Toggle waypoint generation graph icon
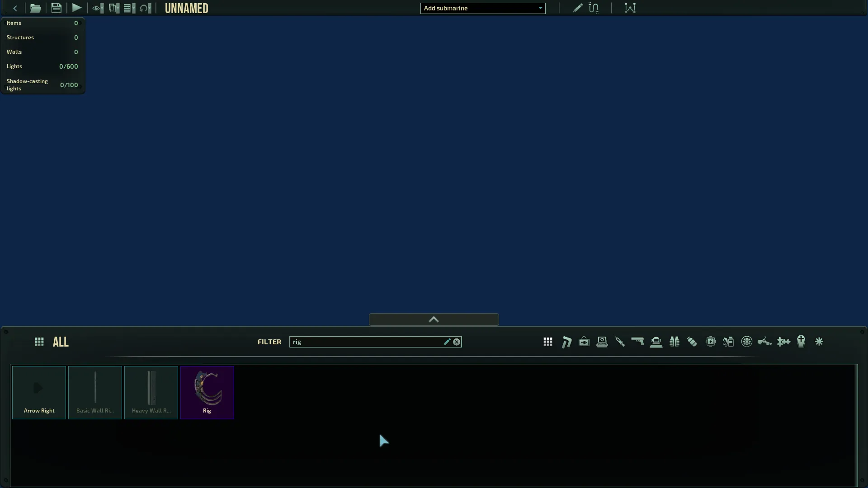This screenshot has width=868, height=488. 630,8
